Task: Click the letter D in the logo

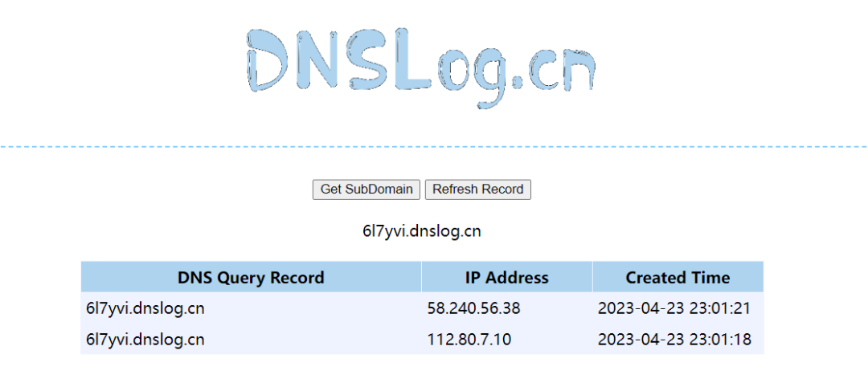Action: (267, 60)
